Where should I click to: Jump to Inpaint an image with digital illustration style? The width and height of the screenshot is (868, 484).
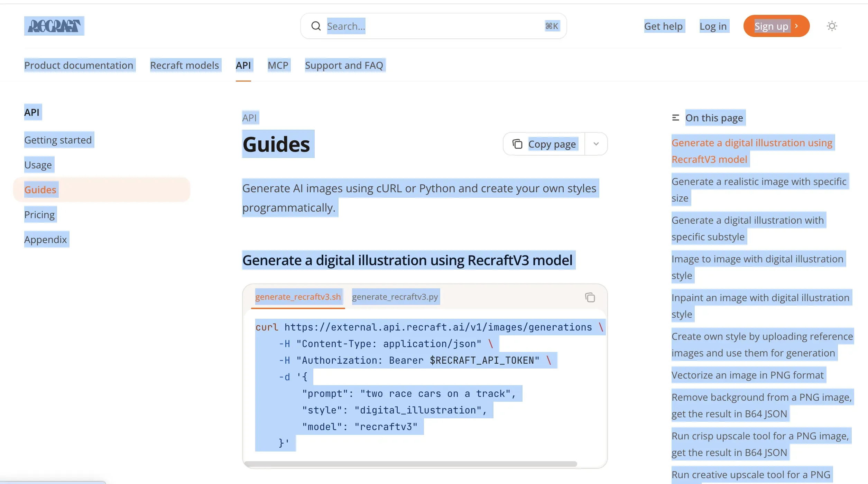pyautogui.click(x=760, y=306)
